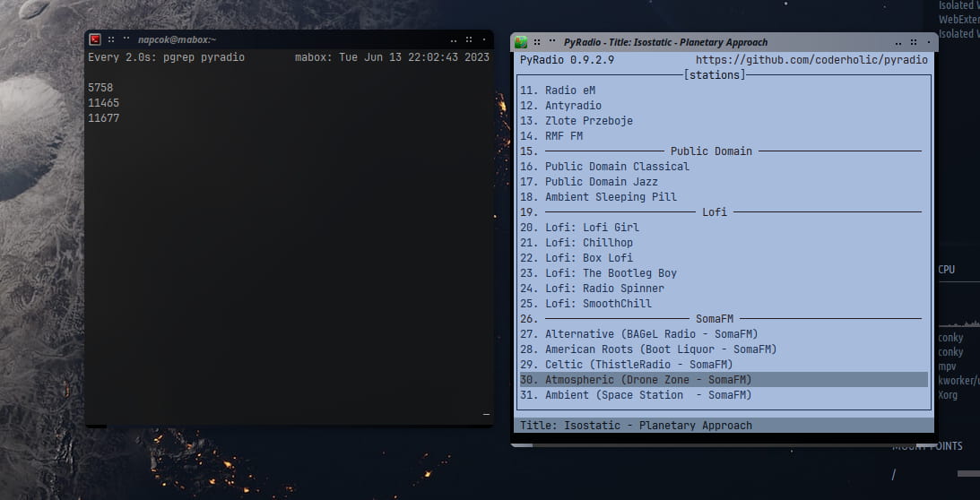Open the github.com/coderholic/pyradio URL
The height and width of the screenshot is (500, 980).
pos(811,60)
